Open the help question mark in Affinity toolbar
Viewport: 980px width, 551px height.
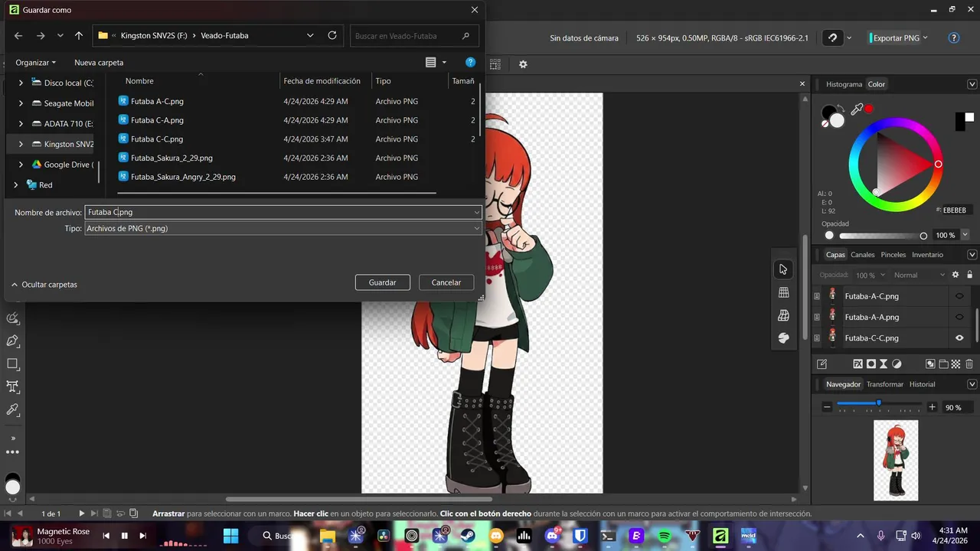click(x=954, y=37)
